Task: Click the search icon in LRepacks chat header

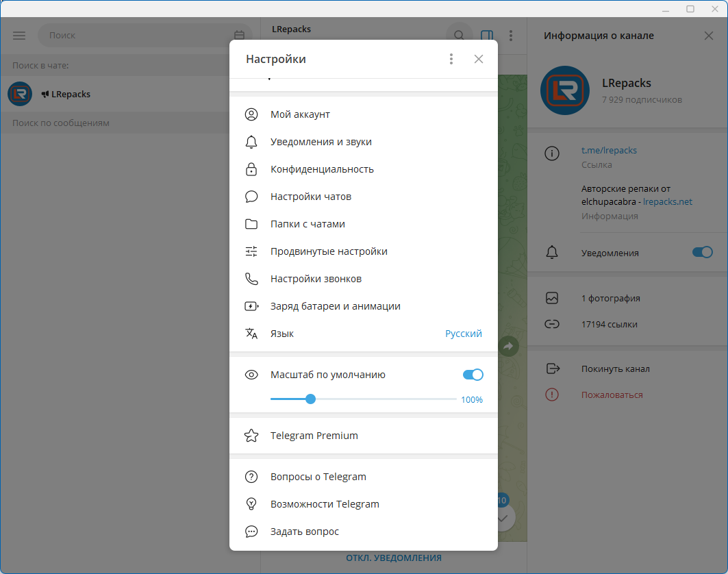Action: click(x=459, y=36)
